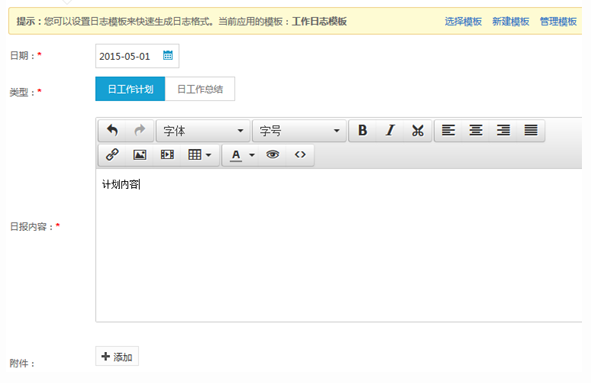Undo the last edit in the editor
The height and width of the screenshot is (383, 591).
tap(112, 130)
